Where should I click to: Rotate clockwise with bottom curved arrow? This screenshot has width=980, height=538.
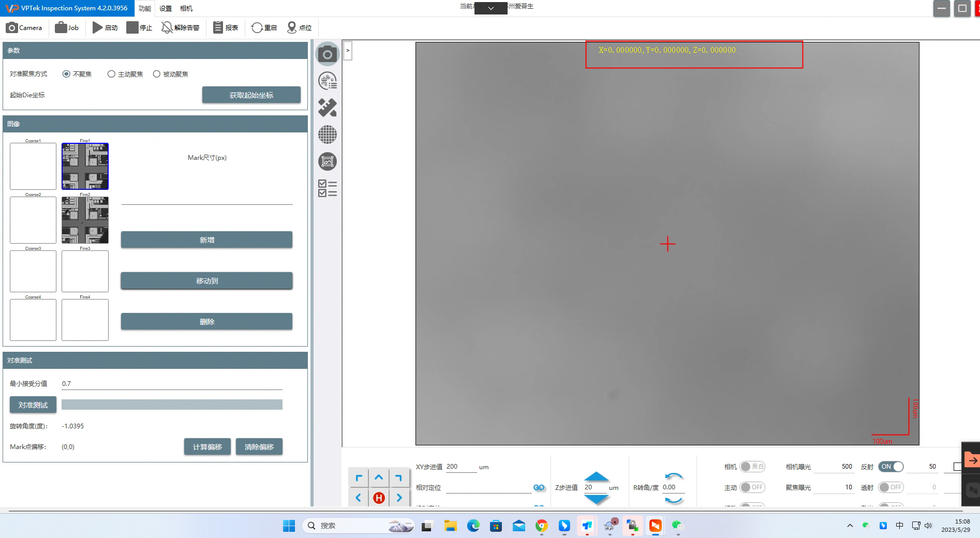tap(674, 500)
